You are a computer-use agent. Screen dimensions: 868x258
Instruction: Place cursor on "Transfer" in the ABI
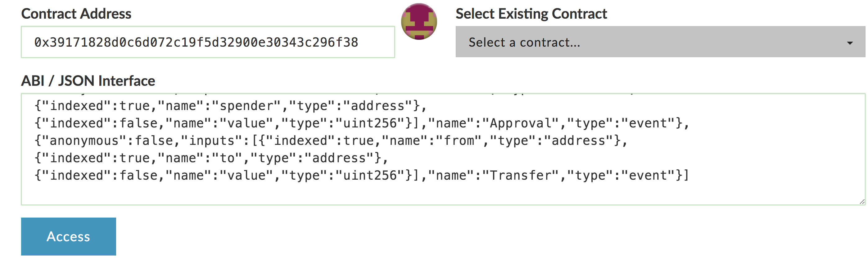point(521,176)
